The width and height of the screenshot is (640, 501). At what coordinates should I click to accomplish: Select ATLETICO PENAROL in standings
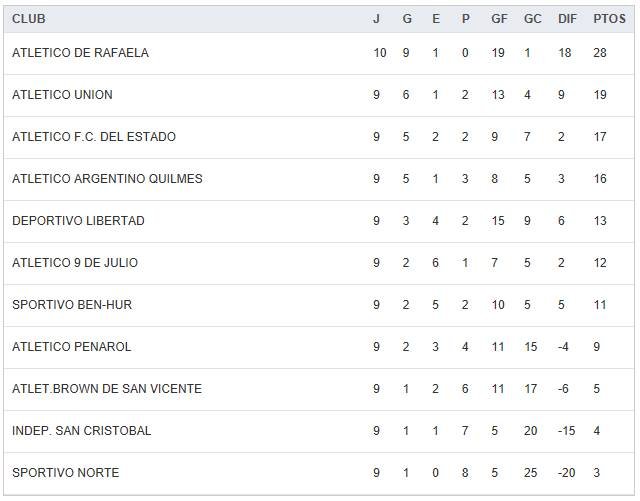tap(71, 347)
